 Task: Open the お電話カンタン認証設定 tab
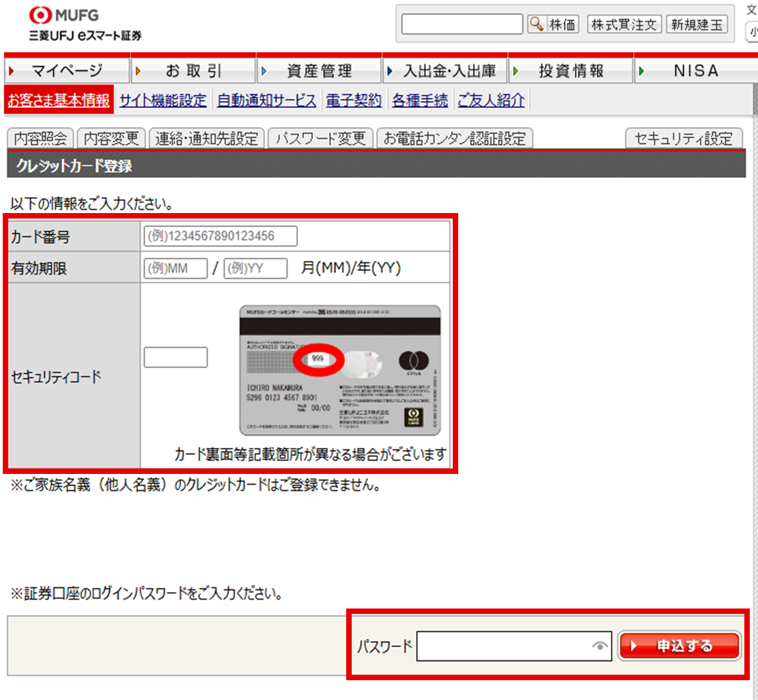[455, 138]
